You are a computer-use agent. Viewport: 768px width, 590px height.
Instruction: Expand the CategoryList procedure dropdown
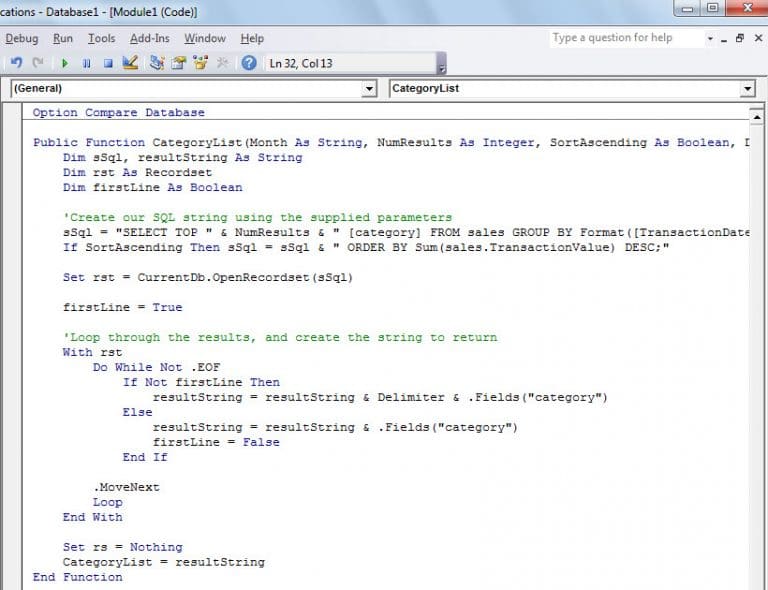tap(747, 89)
